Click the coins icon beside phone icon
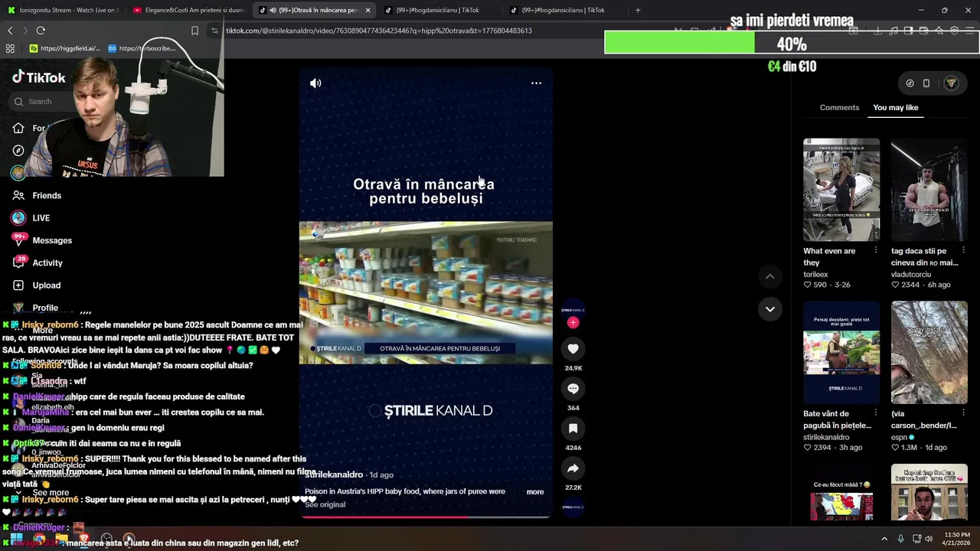The image size is (980, 551). tap(910, 83)
